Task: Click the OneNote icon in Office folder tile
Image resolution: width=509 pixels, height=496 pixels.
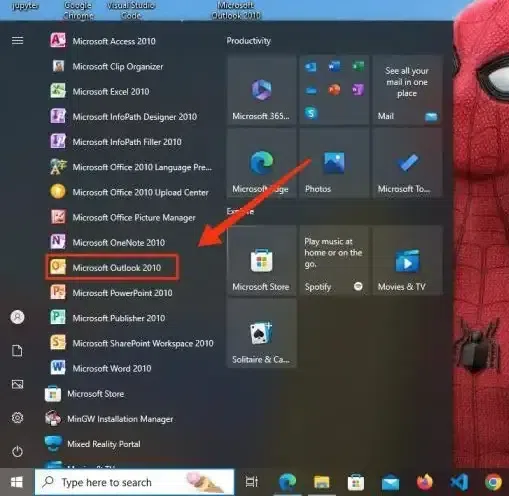Action: coord(358,90)
